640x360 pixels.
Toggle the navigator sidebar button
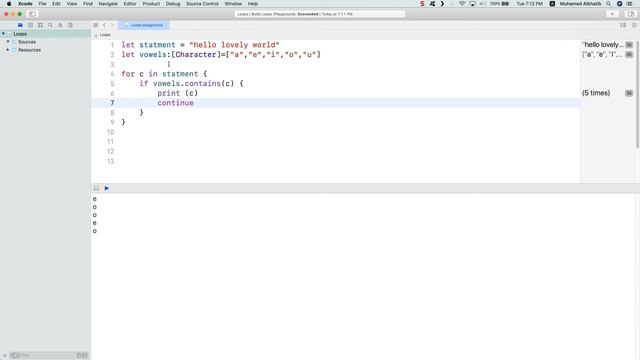coord(32,14)
